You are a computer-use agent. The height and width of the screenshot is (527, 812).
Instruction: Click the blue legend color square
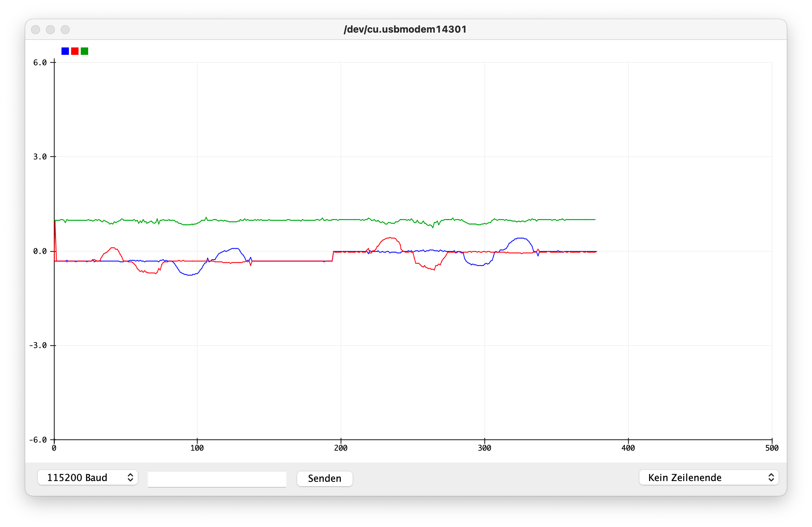(65, 51)
